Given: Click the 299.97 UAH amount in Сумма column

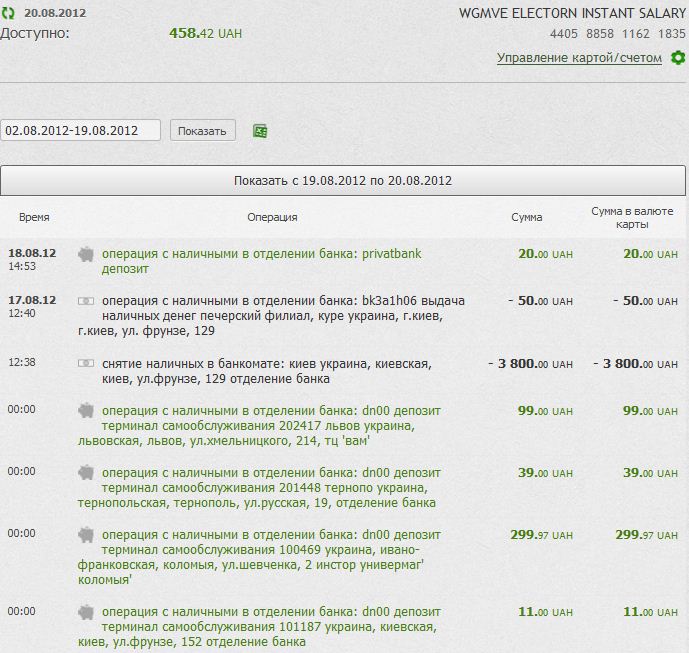Looking at the screenshot, I should coord(541,535).
